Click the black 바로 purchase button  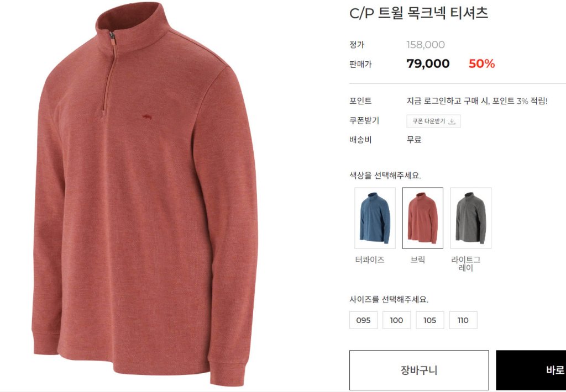tap(531, 370)
